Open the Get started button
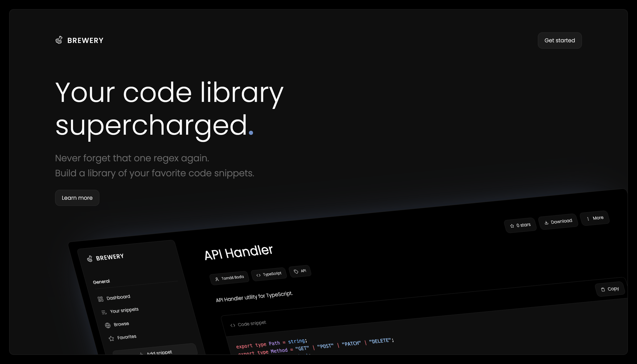The height and width of the screenshot is (364, 637). click(559, 40)
